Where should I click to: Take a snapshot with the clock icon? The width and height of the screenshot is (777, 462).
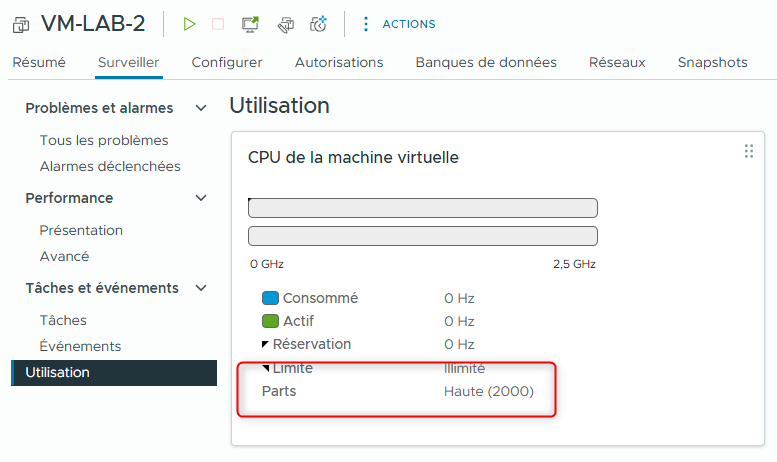tap(319, 24)
